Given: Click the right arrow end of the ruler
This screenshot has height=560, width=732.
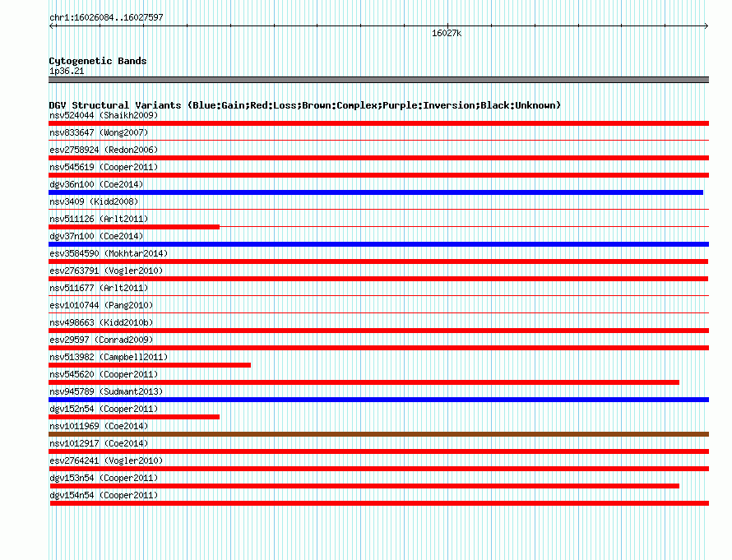Looking at the screenshot, I should 706,26.
